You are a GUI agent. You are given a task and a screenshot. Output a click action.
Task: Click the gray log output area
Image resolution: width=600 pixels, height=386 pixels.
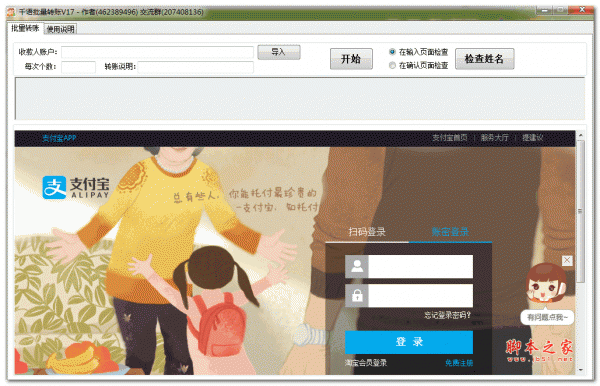pyautogui.click(x=300, y=98)
